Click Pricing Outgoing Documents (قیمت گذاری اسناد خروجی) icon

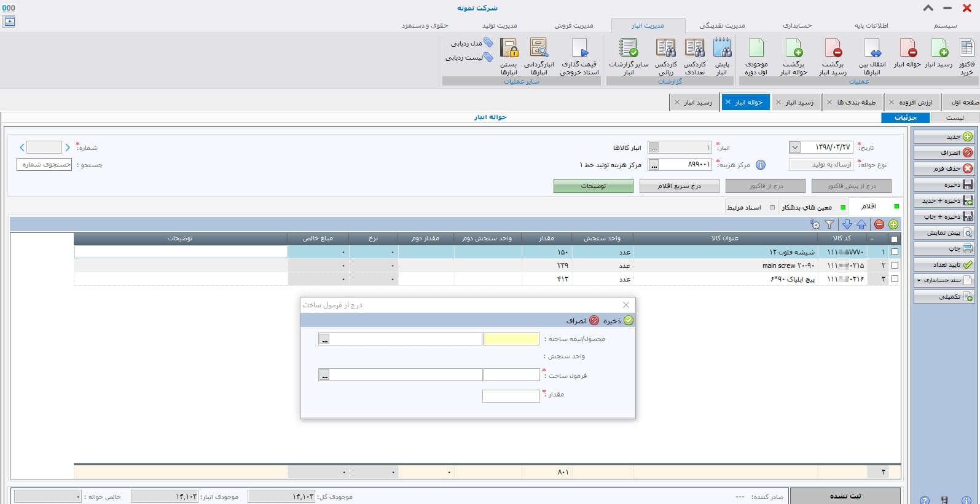[579, 56]
